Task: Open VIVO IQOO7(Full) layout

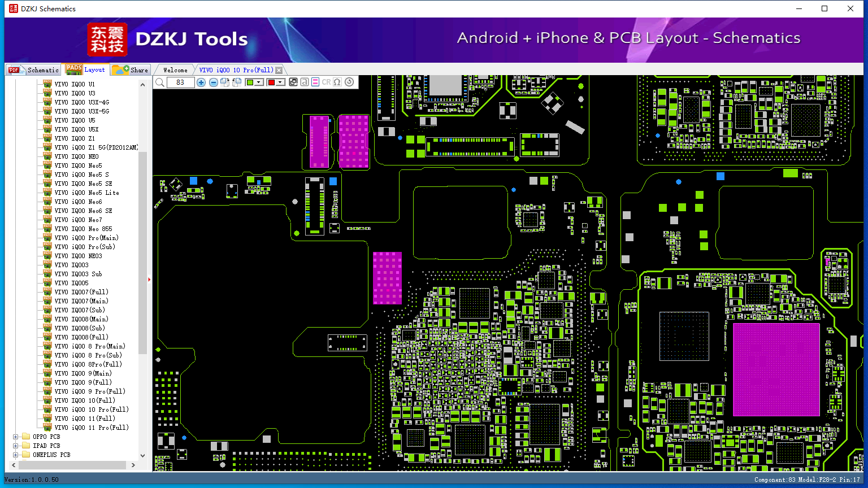Action: [81, 292]
